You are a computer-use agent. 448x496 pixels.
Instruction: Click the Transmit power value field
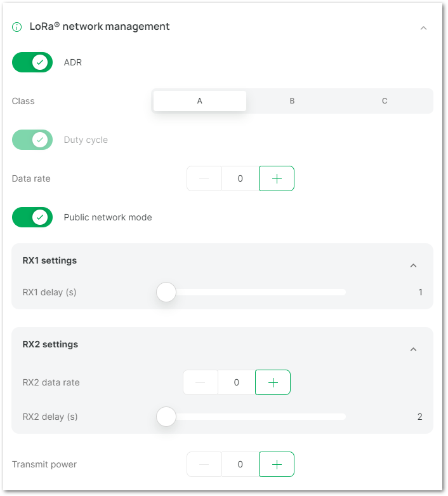240,464
